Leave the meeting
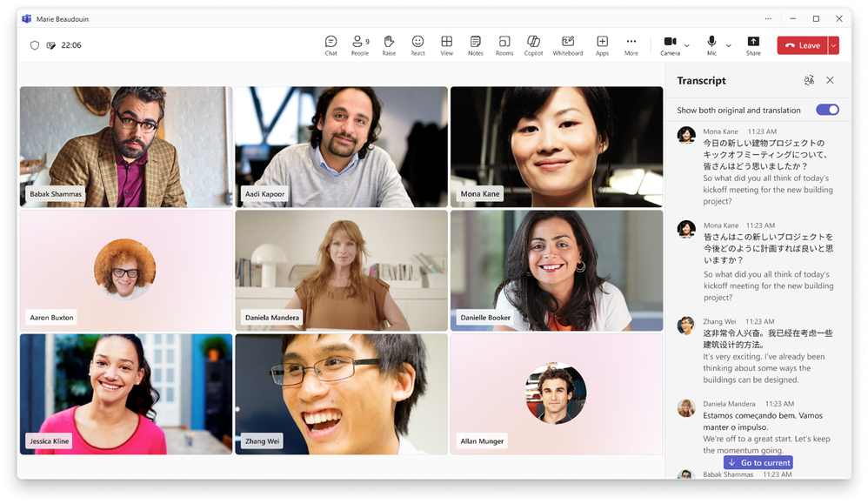 (x=802, y=45)
